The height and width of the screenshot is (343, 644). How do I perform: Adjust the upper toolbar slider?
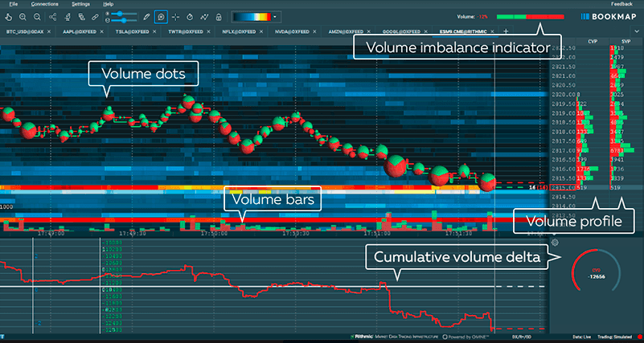coord(121,13)
